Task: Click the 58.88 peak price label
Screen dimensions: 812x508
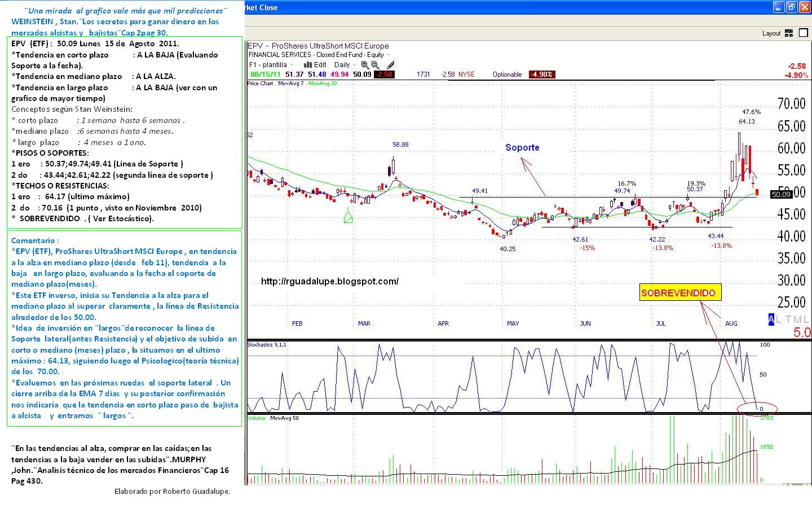Action: [400, 144]
